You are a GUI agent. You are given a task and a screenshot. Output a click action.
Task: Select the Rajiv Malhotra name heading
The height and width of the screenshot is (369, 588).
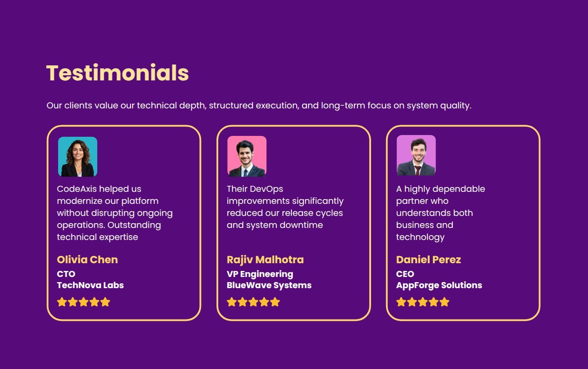[265, 260]
